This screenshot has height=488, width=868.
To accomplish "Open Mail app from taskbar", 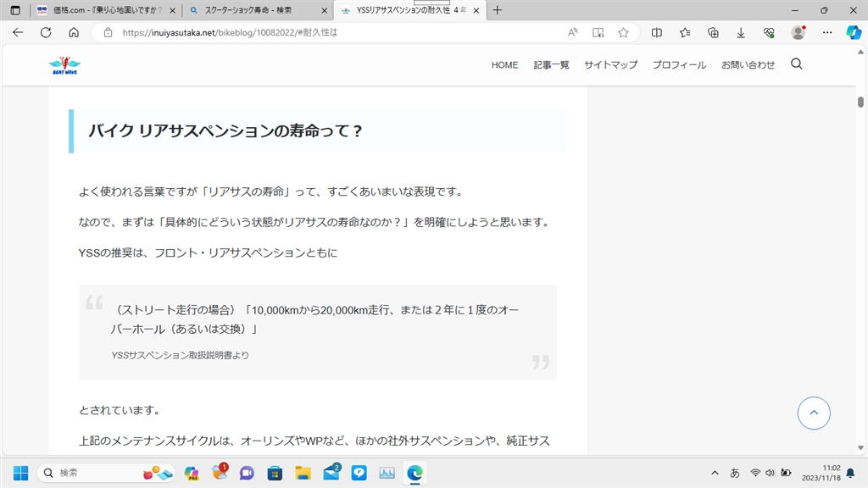I will pyautogui.click(x=331, y=473).
